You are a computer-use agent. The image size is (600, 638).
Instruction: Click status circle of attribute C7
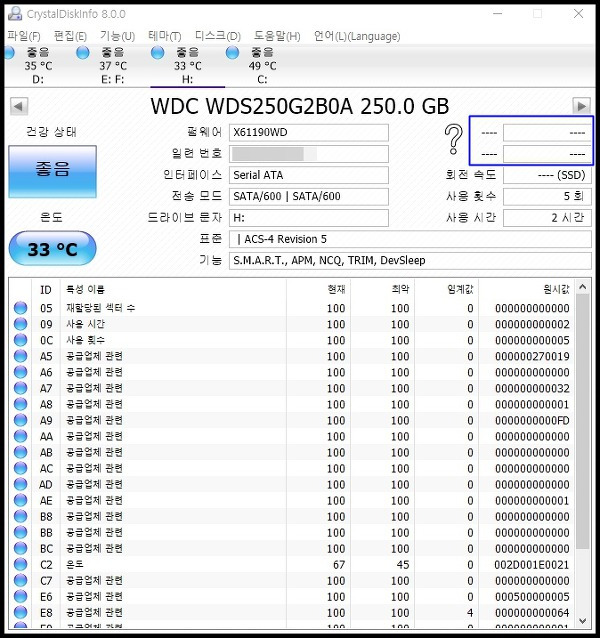click(20, 581)
